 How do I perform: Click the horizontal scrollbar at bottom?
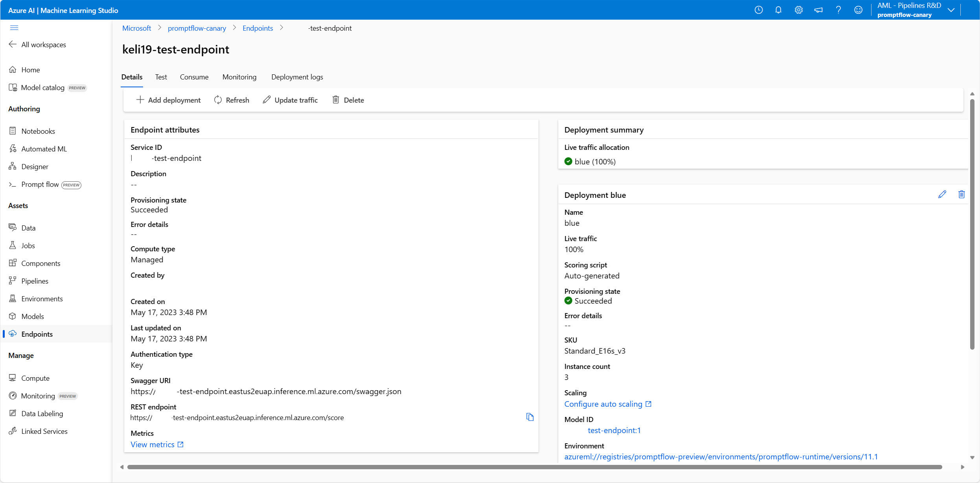tap(535, 467)
